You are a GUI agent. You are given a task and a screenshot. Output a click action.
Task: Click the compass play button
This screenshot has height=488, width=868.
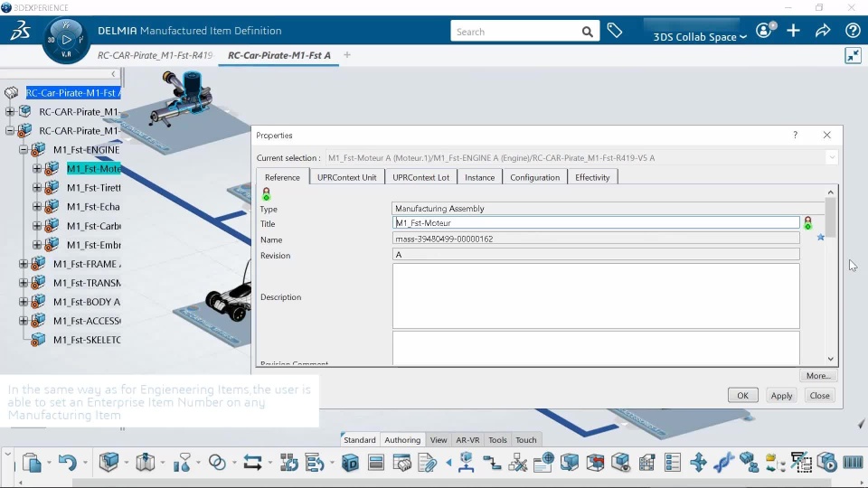pyautogui.click(x=66, y=40)
